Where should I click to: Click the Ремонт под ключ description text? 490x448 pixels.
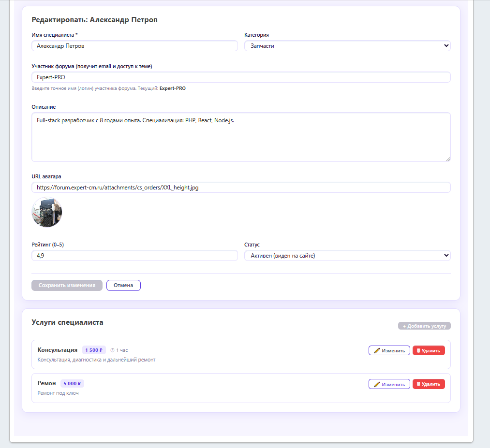[58, 393]
